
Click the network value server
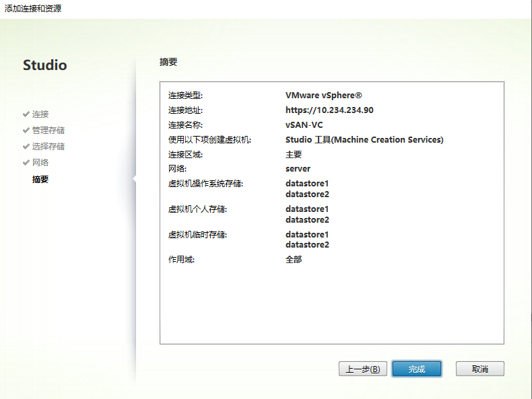click(298, 169)
